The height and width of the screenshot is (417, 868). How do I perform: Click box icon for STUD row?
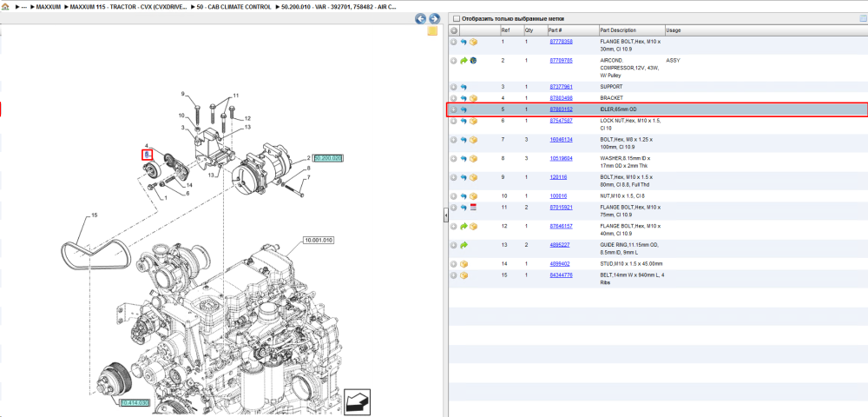(x=464, y=264)
